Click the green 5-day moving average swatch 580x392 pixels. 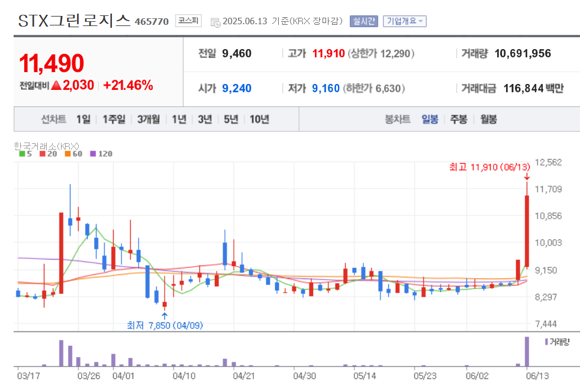point(22,154)
